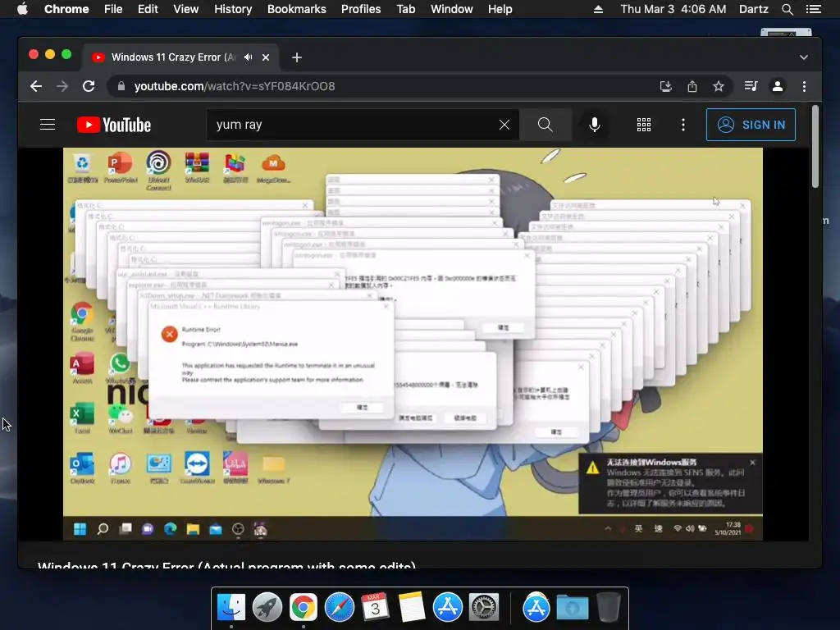Go back to the previous page
The height and width of the screenshot is (630, 840).
click(36, 86)
